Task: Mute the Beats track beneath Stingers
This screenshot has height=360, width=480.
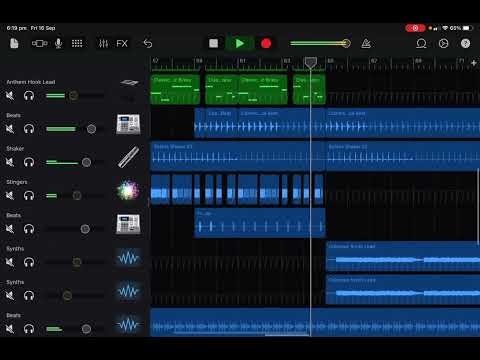Action: 10,229
